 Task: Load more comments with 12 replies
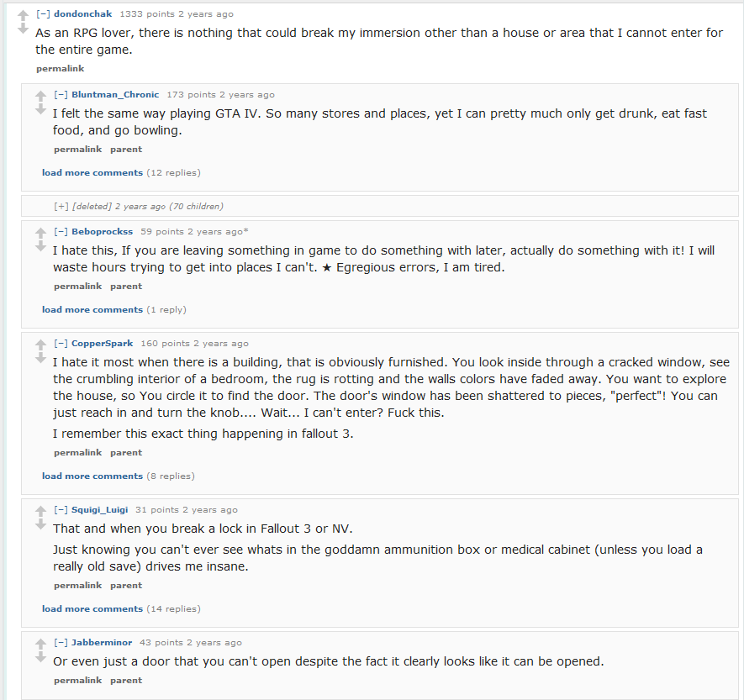click(x=92, y=173)
